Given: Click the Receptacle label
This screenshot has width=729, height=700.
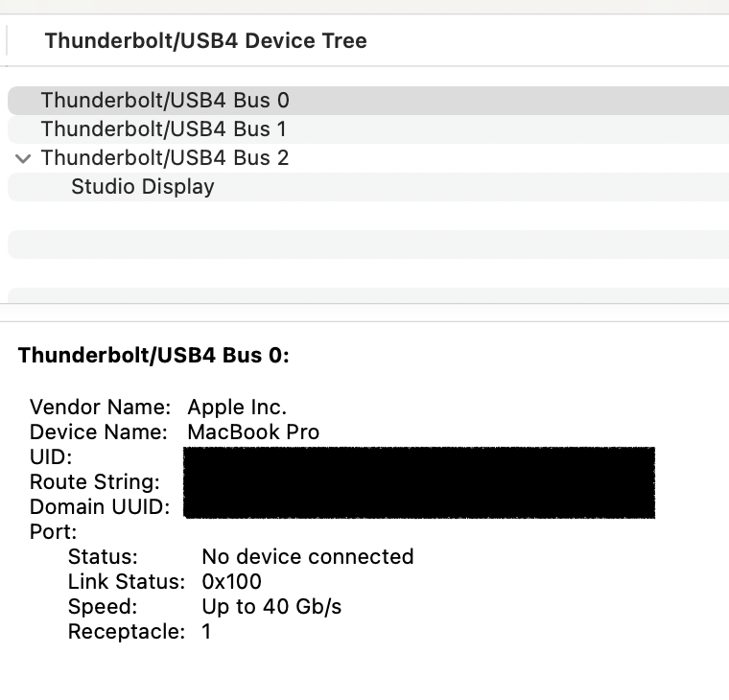Looking at the screenshot, I should 126,632.
